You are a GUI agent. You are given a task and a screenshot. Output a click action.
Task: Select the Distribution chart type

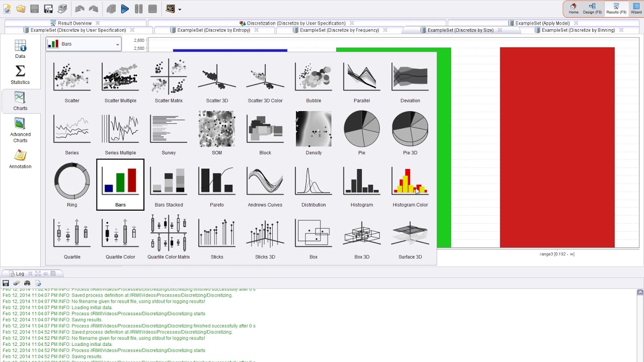pyautogui.click(x=313, y=185)
